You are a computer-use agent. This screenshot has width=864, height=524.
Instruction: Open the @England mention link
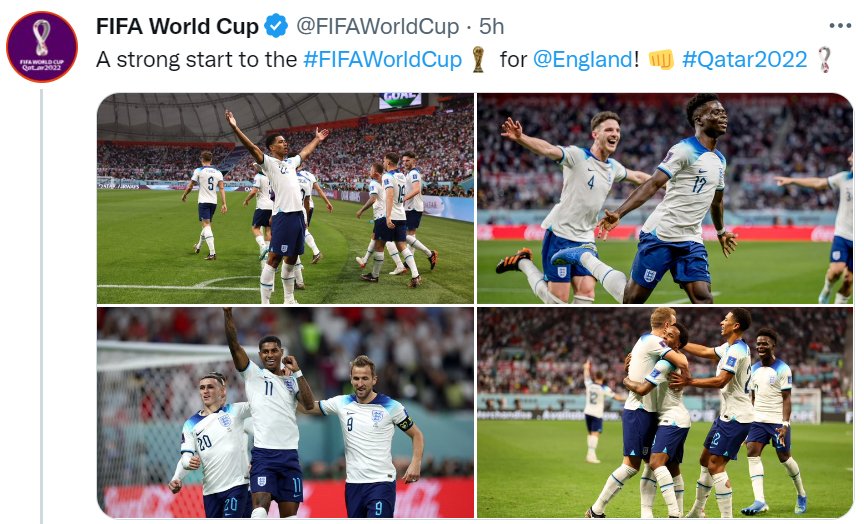583,59
